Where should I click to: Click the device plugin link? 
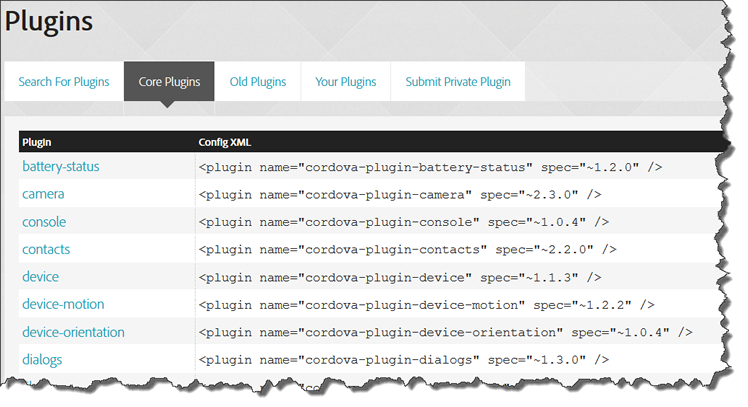pyautogui.click(x=41, y=277)
